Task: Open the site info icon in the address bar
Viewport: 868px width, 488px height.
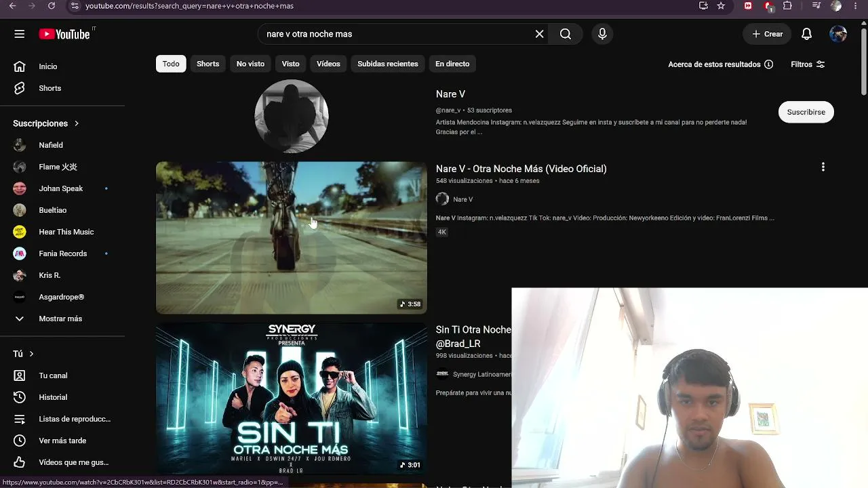Action: tap(75, 6)
